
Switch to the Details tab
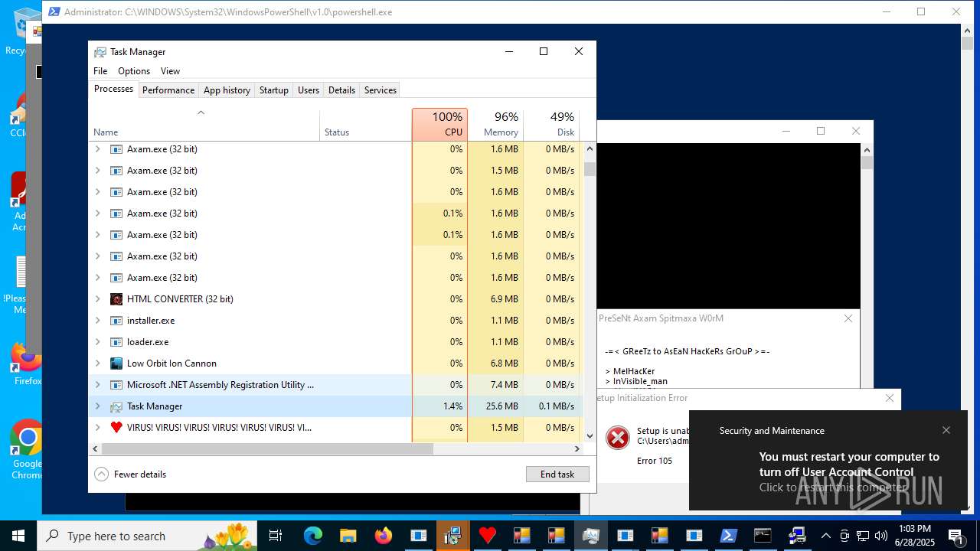(341, 90)
